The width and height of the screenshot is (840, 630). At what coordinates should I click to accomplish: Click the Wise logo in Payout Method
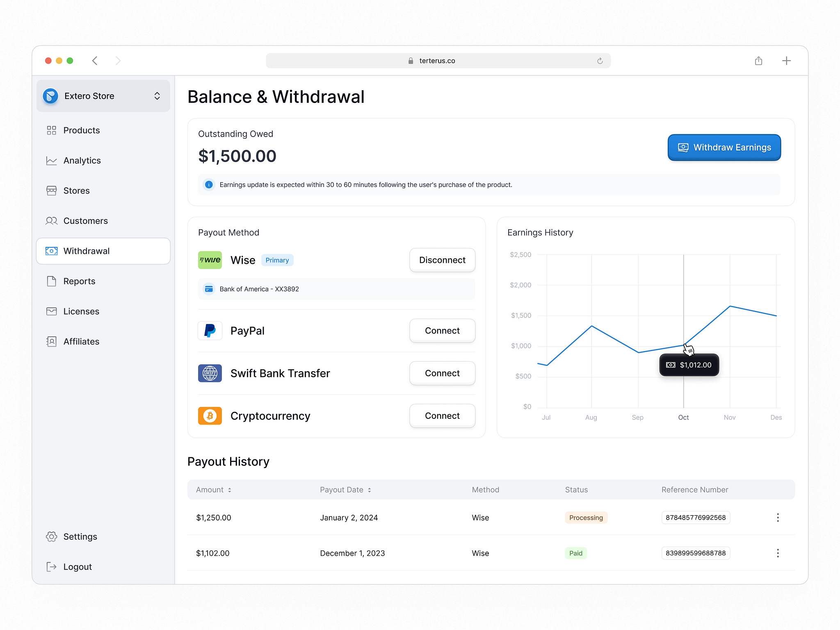coord(210,260)
